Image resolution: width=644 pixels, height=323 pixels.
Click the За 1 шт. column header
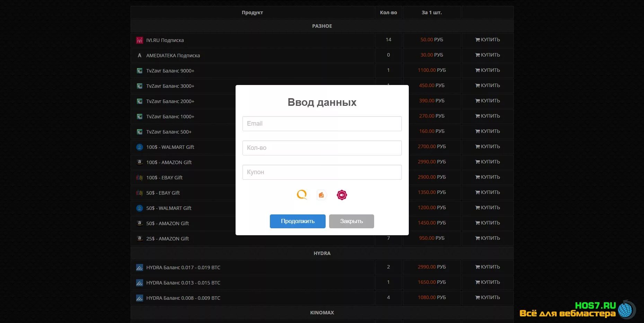pos(432,12)
